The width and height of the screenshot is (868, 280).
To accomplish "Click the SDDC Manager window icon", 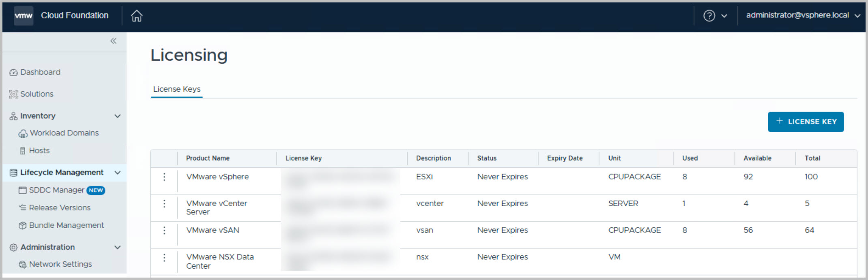I will coord(23,190).
